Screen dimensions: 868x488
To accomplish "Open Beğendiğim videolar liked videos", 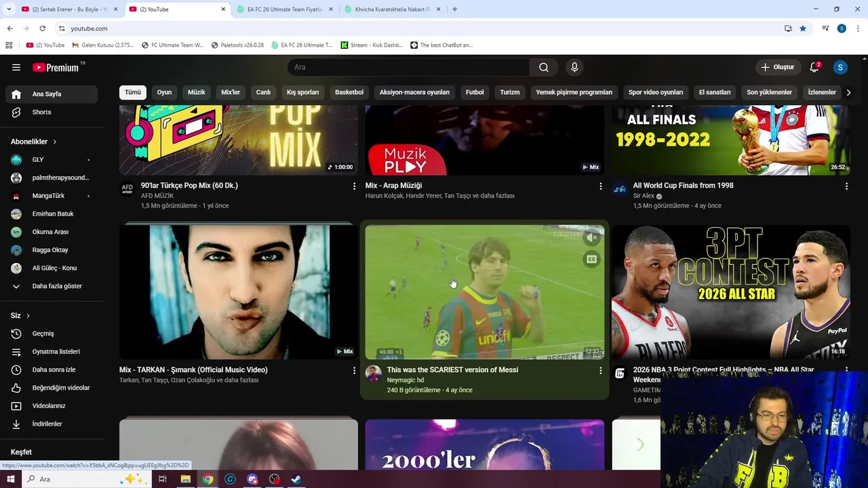I will [x=52, y=388].
